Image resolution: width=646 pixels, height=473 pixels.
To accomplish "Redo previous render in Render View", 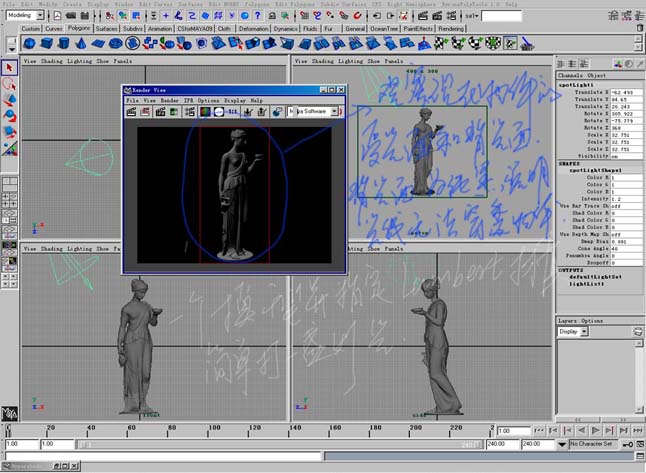I will 131,112.
